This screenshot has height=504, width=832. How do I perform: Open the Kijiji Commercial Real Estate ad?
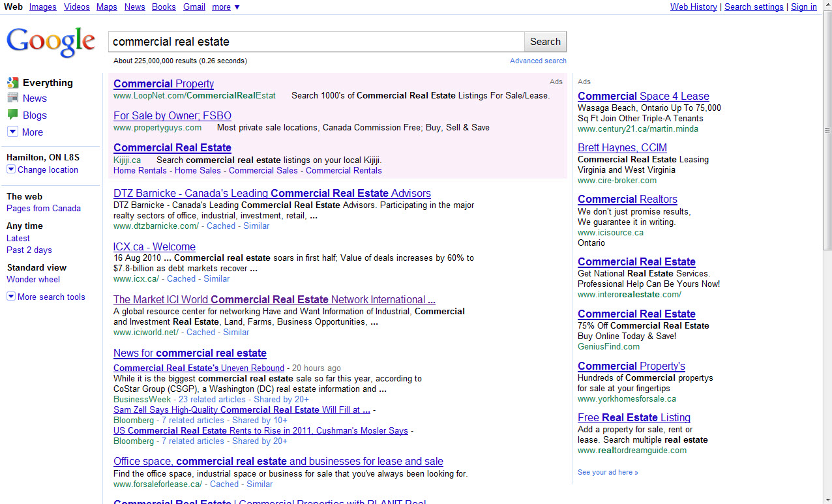click(172, 147)
